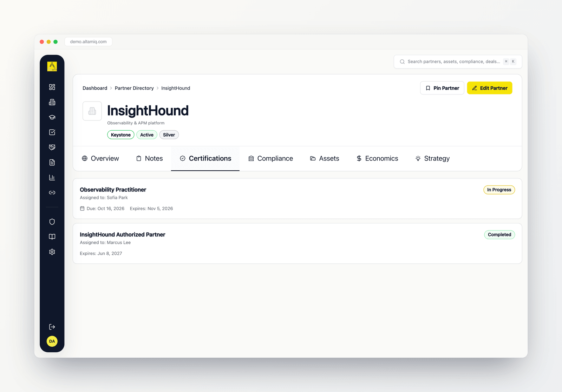This screenshot has width=562, height=392.
Task: Click 'Due: Oct 16, 2026' text
Action: 105,209
